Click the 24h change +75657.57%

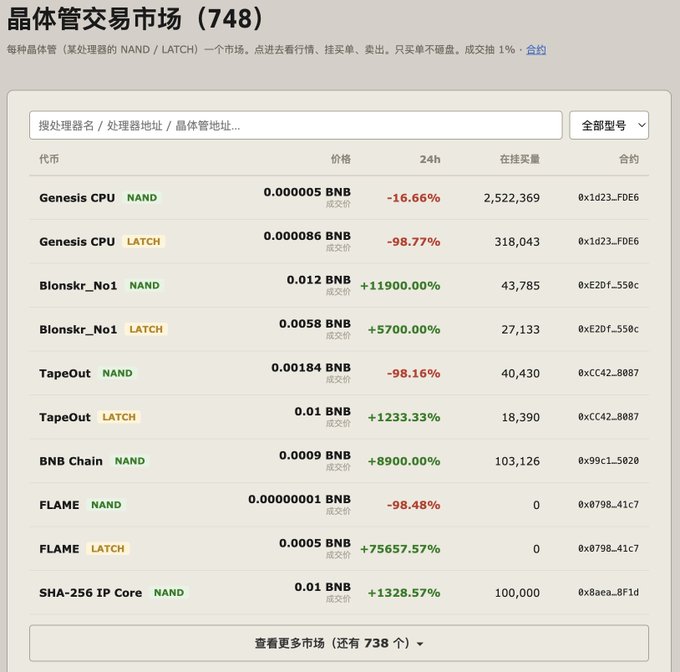[x=400, y=549]
